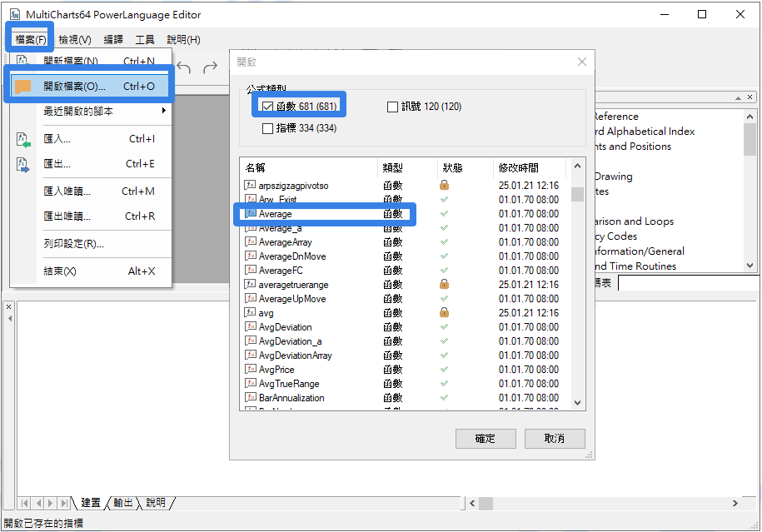Choose 匯出唯讀... menu entry
This screenshot has width=762, height=532.
pos(91,216)
